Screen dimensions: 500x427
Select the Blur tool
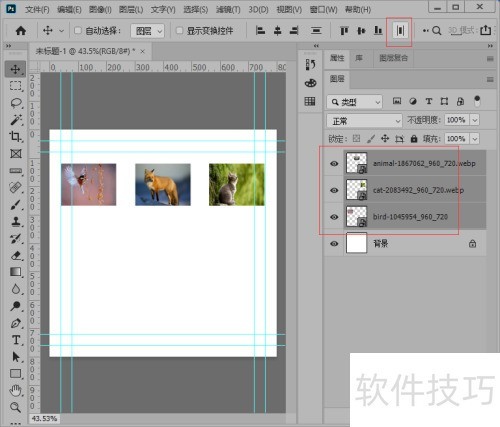[x=16, y=289]
